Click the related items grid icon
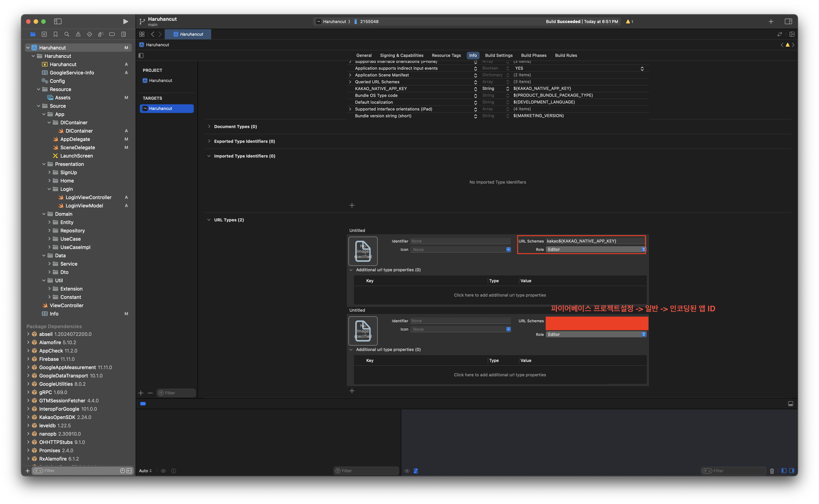This screenshot has width=819, height=504. [142, 34]
